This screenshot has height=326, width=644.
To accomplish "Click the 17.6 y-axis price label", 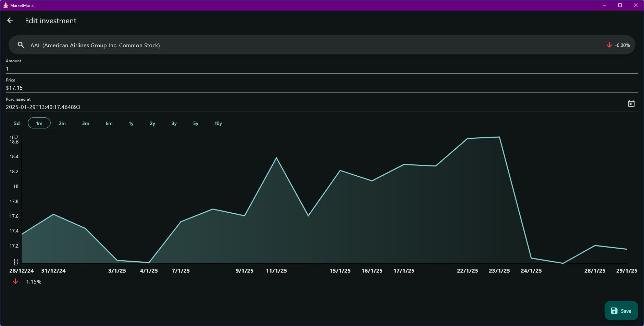I will [14, 216].
